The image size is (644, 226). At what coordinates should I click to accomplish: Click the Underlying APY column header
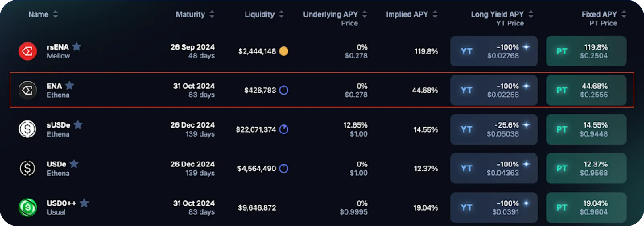[x=330, y=15]
